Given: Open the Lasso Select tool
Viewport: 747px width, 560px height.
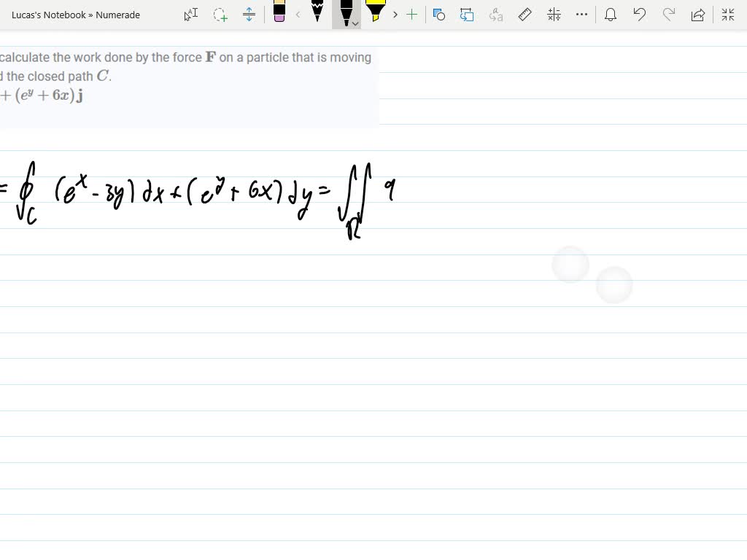Looking at the screenshot, I should (220, 15).
